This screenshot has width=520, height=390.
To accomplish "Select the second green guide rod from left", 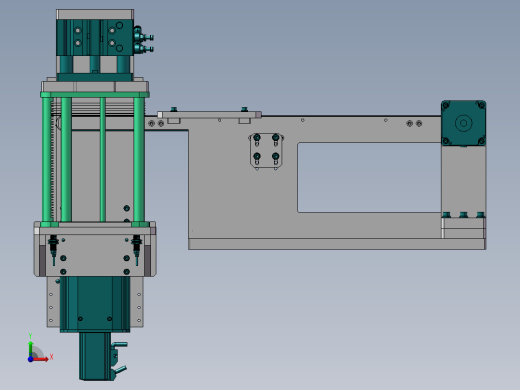I will click(x=66, y=159).
